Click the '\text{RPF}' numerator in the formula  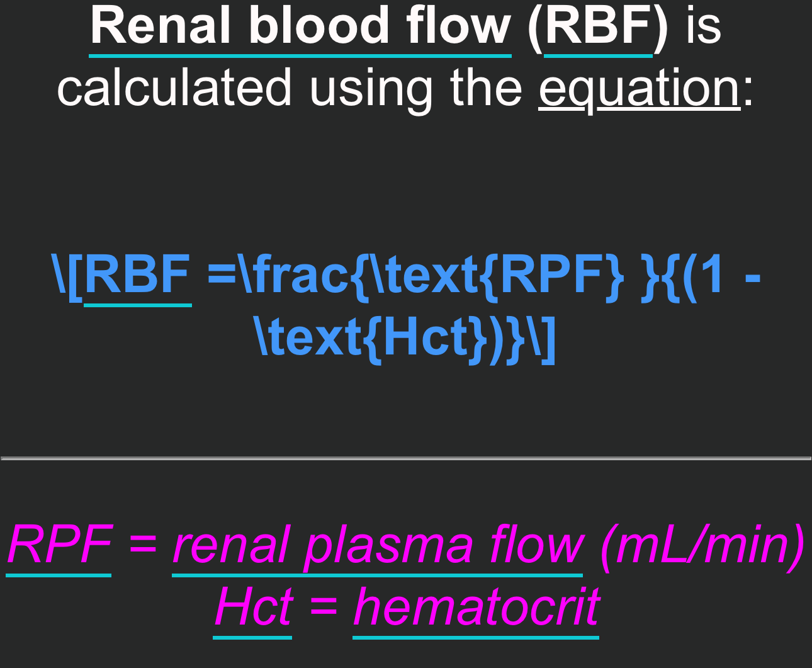coord(497,276)
